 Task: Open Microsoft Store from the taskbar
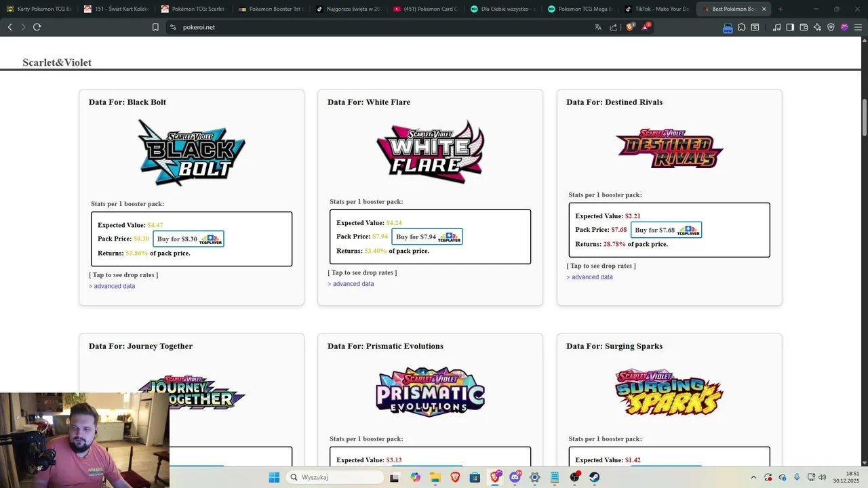[x=475, y=477]
